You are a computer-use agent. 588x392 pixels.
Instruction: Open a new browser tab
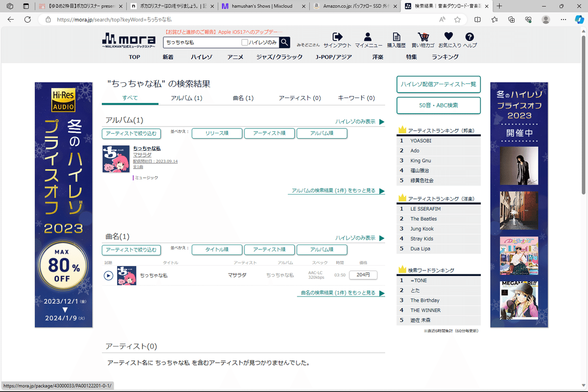click(499, 6)
